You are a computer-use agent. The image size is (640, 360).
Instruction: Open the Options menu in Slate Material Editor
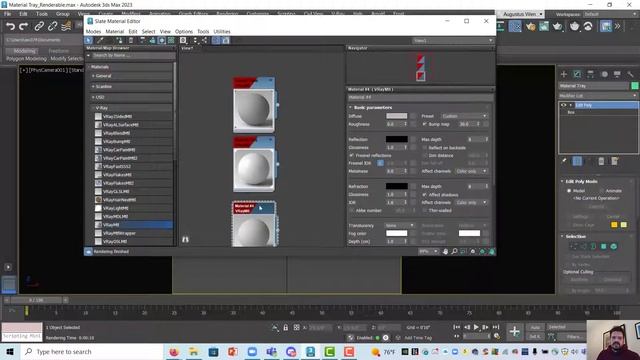(184, 31)
